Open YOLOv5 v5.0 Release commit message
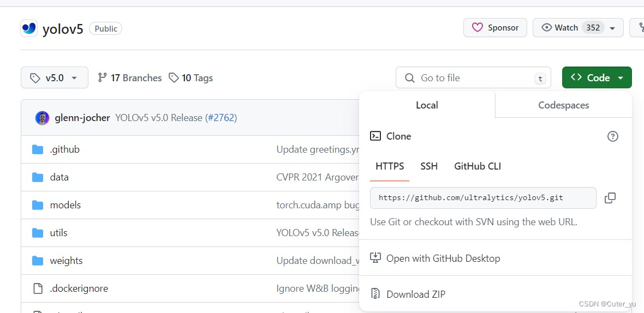The width and height of the screenshot is (644, 313). tap(159, 118)
